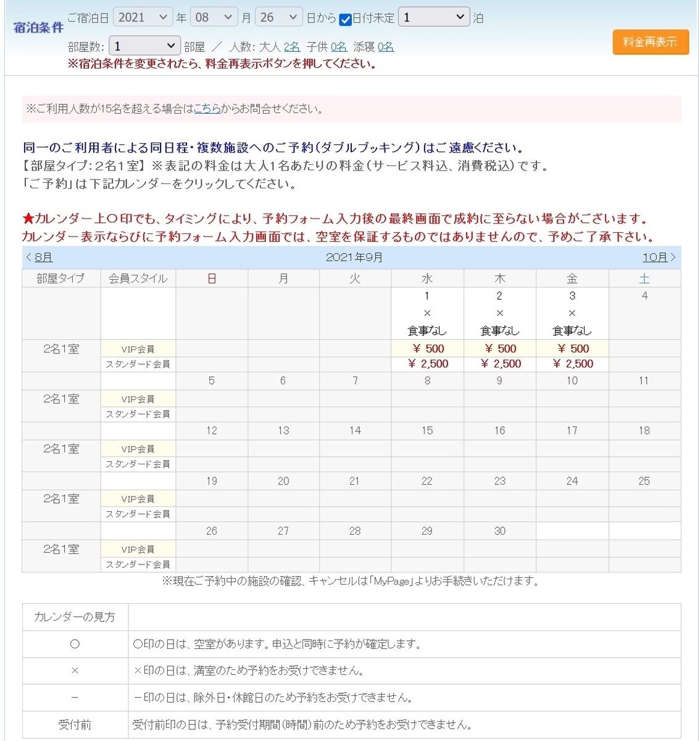The width and height of the screenshot is (700, 741).
Task: Select standard ¥2,500 price on September 1
Action: click(x=427, y=364)
